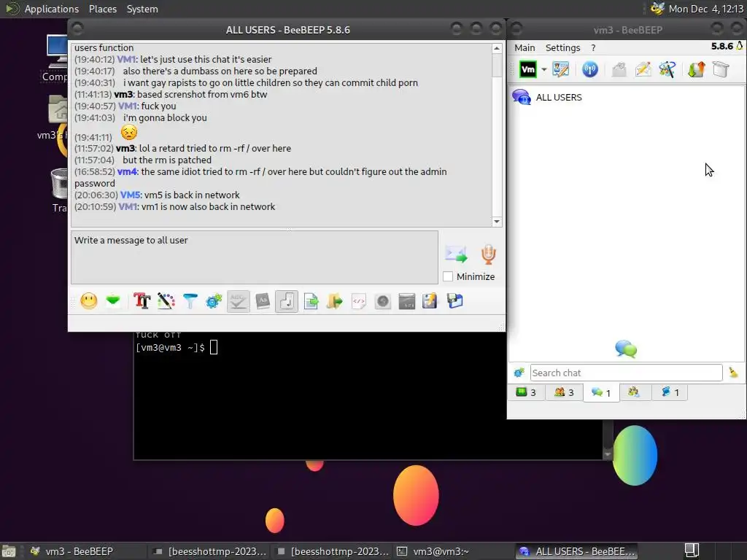
Task: Open the edit profile icon
Action: coord(561,69)
